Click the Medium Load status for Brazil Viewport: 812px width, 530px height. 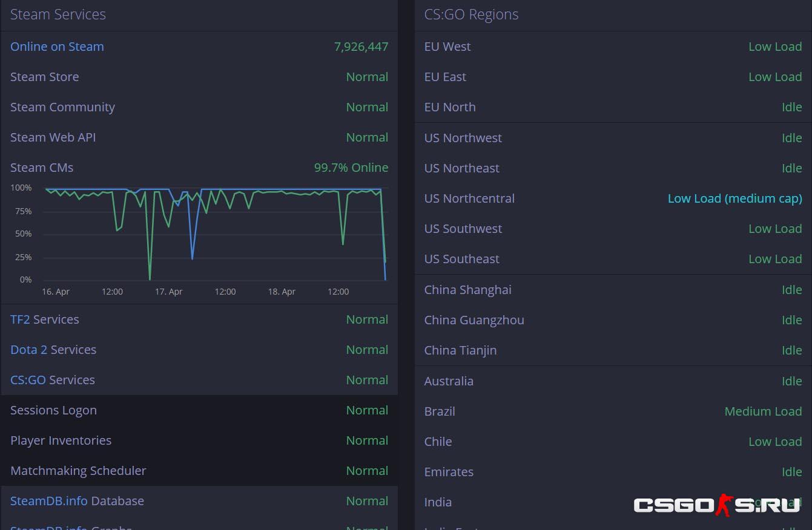tap(763, 411)
